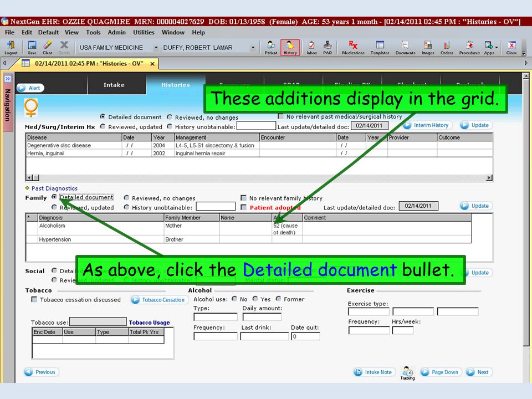
Task: Open the Inbox toolbar icon
Action: tap(311, 48)
